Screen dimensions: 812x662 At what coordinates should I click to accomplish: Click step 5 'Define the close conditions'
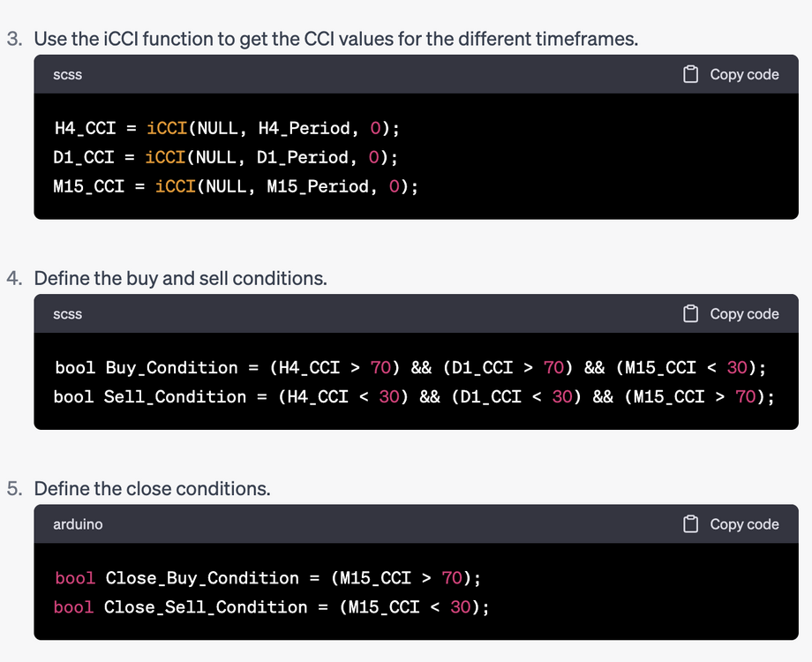coord(152,488)
